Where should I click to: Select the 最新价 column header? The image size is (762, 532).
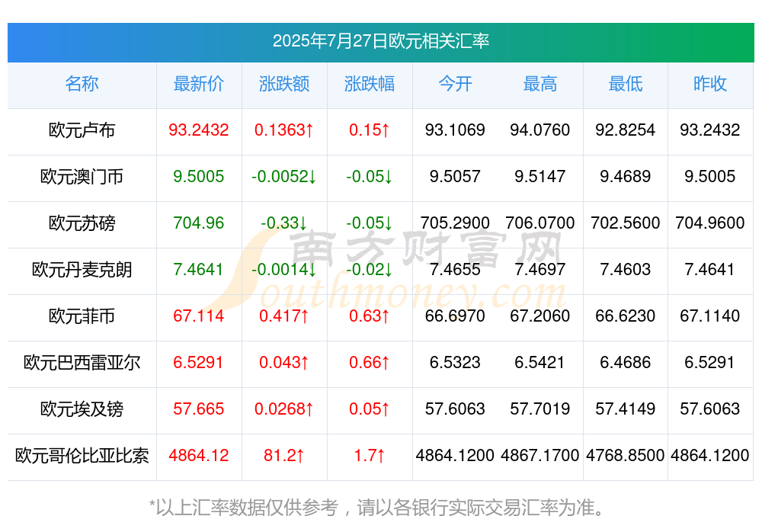coord(199,84)
